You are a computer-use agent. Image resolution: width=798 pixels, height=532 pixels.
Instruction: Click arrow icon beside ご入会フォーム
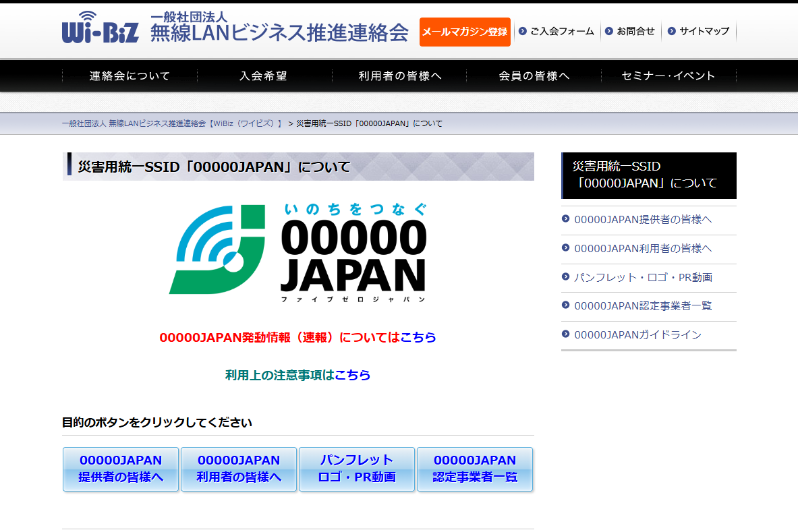[x=522, y=31]
